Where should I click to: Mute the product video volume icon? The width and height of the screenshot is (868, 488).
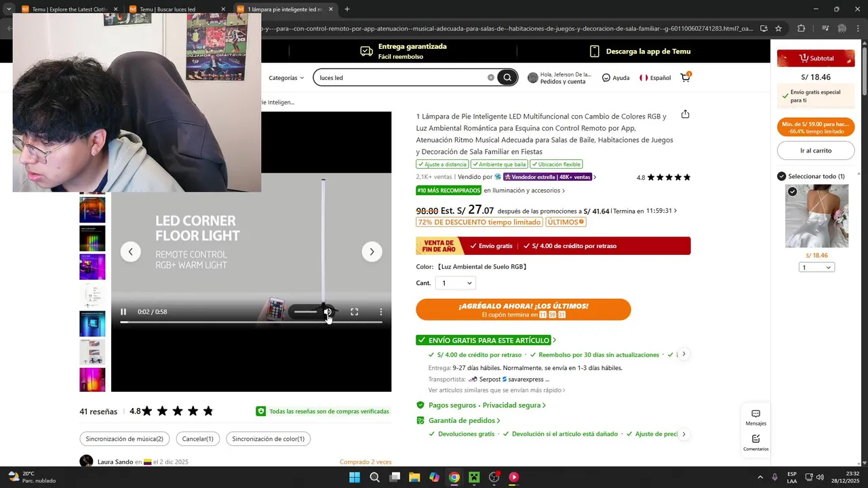pos(328,312)
